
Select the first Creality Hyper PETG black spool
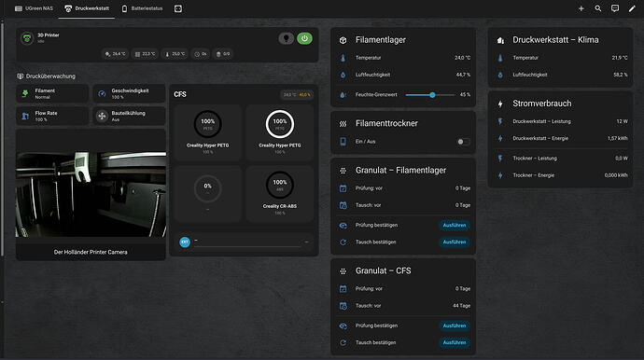[208, 132]
